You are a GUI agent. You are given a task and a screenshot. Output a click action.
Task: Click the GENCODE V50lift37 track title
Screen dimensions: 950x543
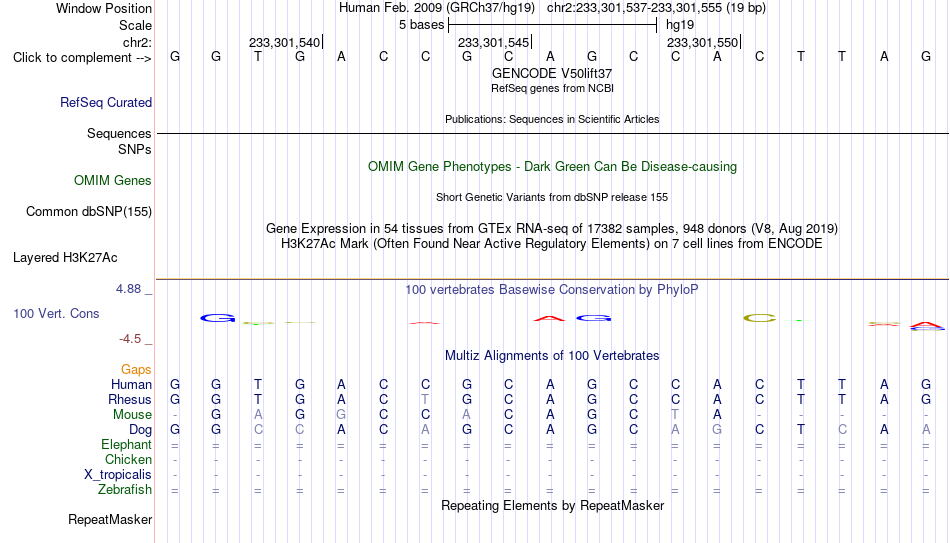click(552, 73)
